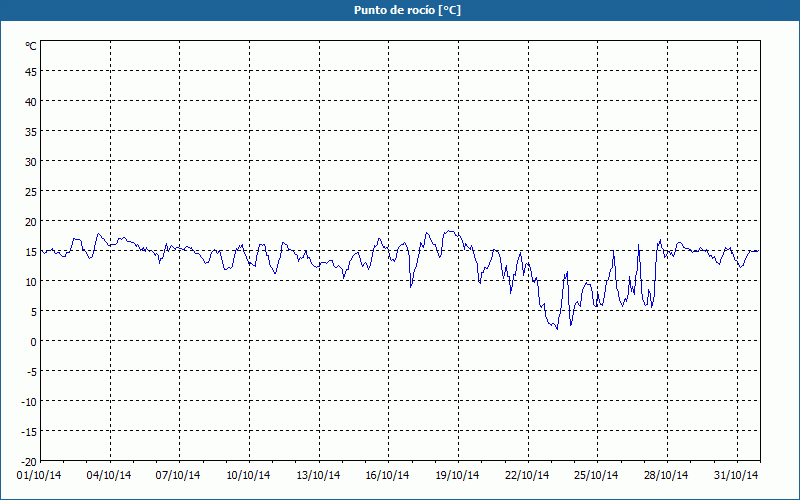800x500 pixels.
Task: Click the 0 value on the y-axis
Action: (x=34, y=342)
